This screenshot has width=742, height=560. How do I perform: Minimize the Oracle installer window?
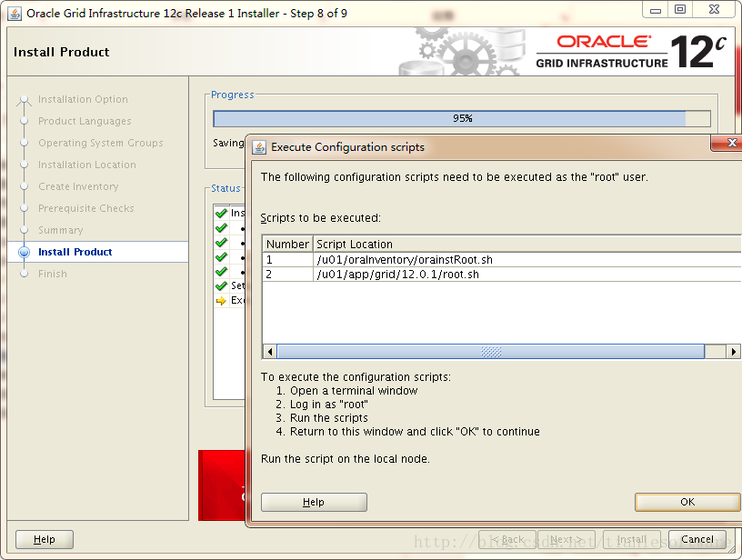[656, 9]
